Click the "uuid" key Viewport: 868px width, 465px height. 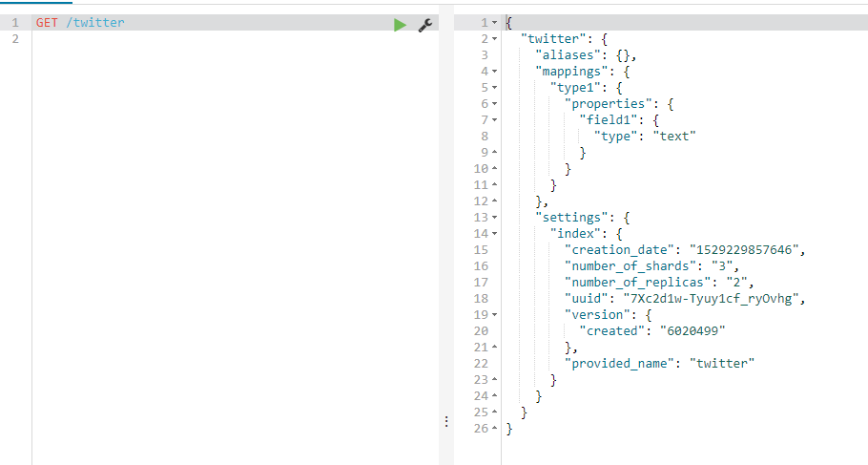[590, 299]
